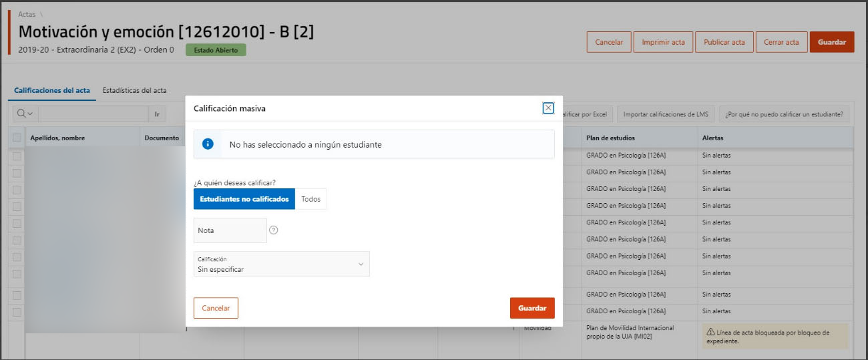Select Estudiantes no calificados option
This screenshot has height=360, width=868.
[244, 199]
